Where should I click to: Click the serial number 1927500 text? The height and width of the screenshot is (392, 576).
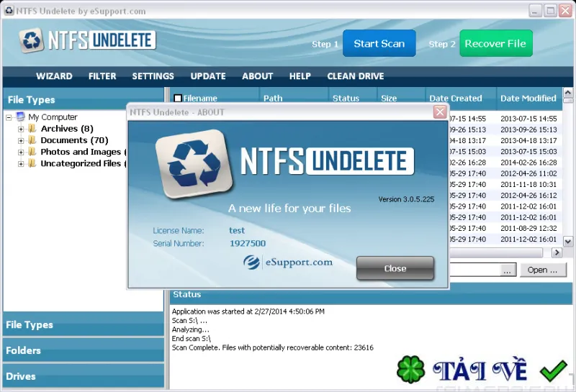pyautogui.click(x=248, y=243)
